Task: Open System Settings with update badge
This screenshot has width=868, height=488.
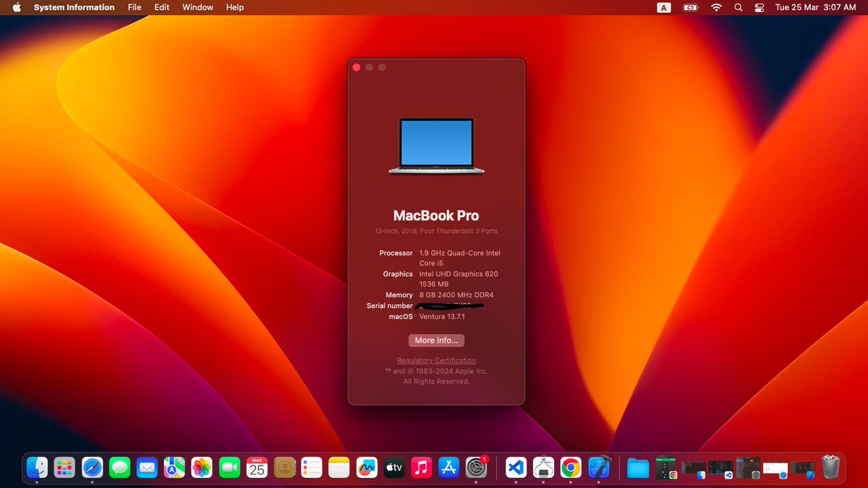Action: tap(476, 467)
